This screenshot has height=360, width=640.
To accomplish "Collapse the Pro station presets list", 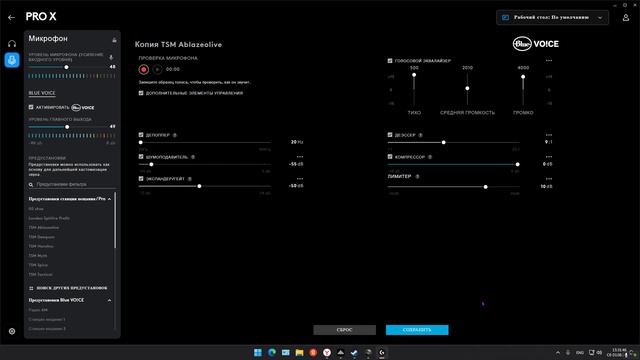I will click(x=109, y=199).
